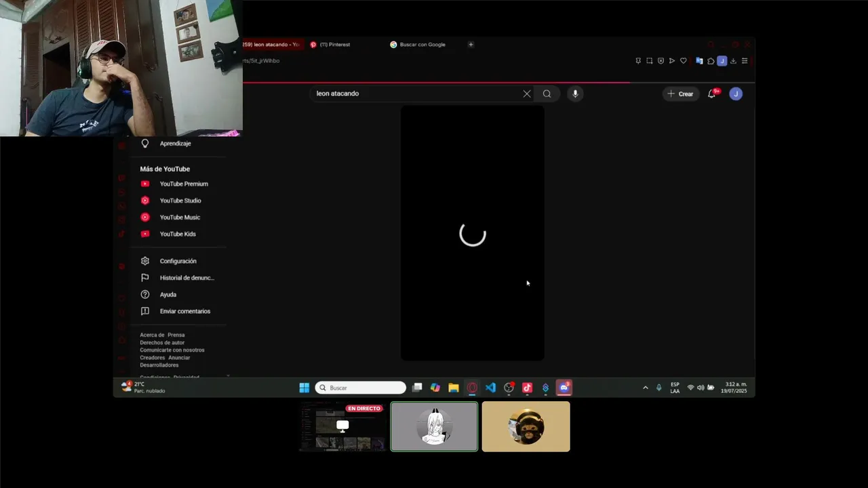Select the anime avatar participant tile
This screenshot has width=868, height=488.
click(434, 426)
